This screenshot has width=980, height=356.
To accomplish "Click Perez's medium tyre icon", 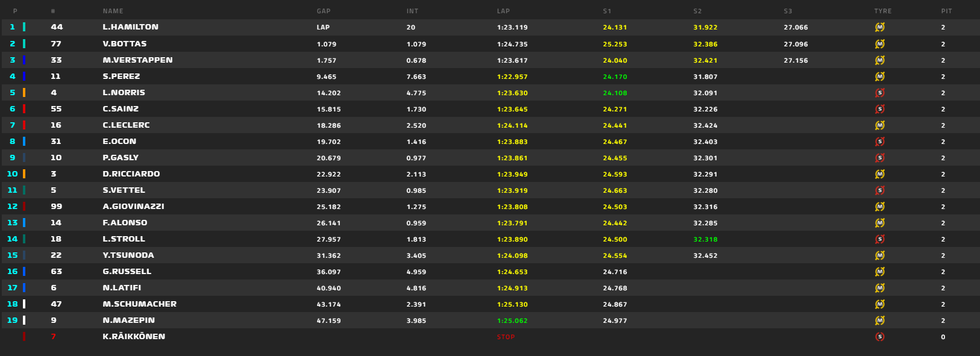I will pyautogui.click(x=879, y=77).
